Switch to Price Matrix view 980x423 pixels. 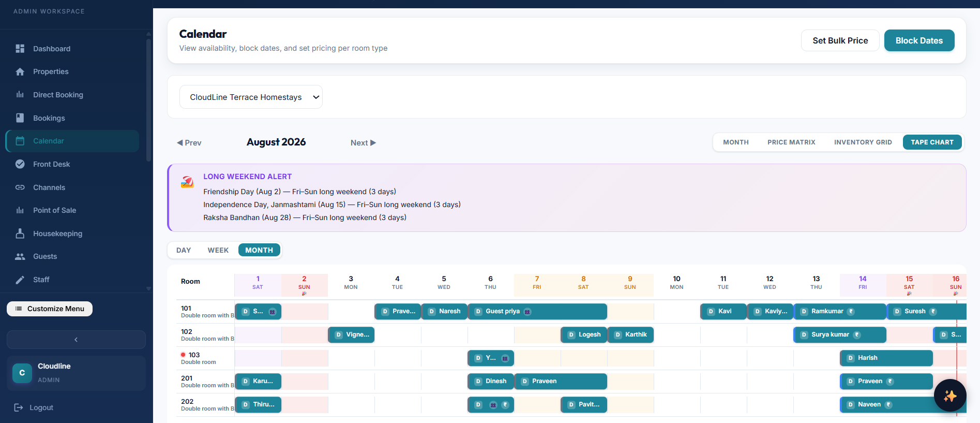pos(791,142)
